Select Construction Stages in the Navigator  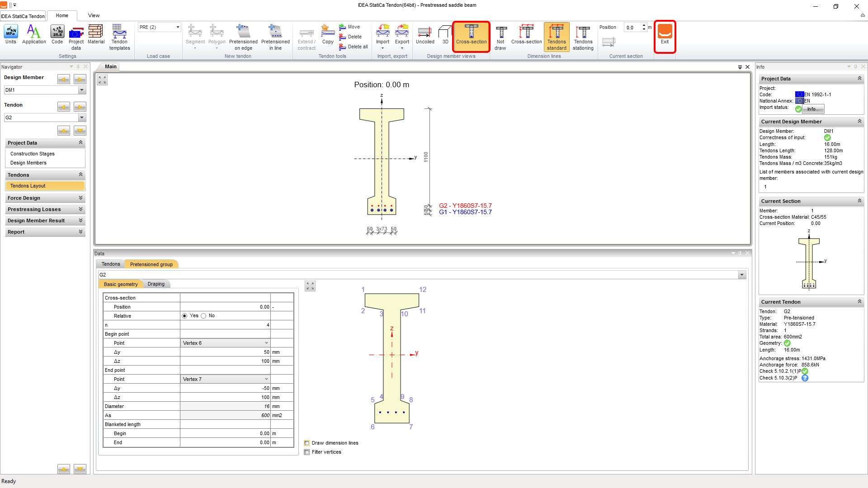pyautogui.click(x=33, y=154)
